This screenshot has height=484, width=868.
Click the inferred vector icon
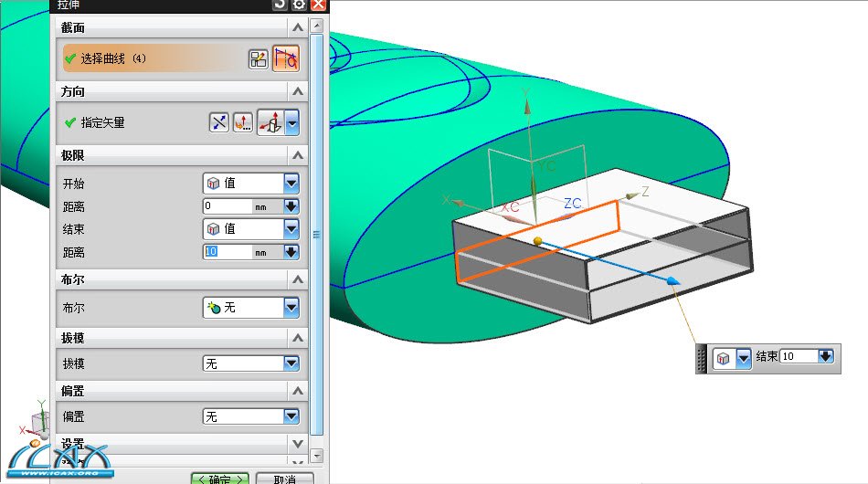click(270, 121)
